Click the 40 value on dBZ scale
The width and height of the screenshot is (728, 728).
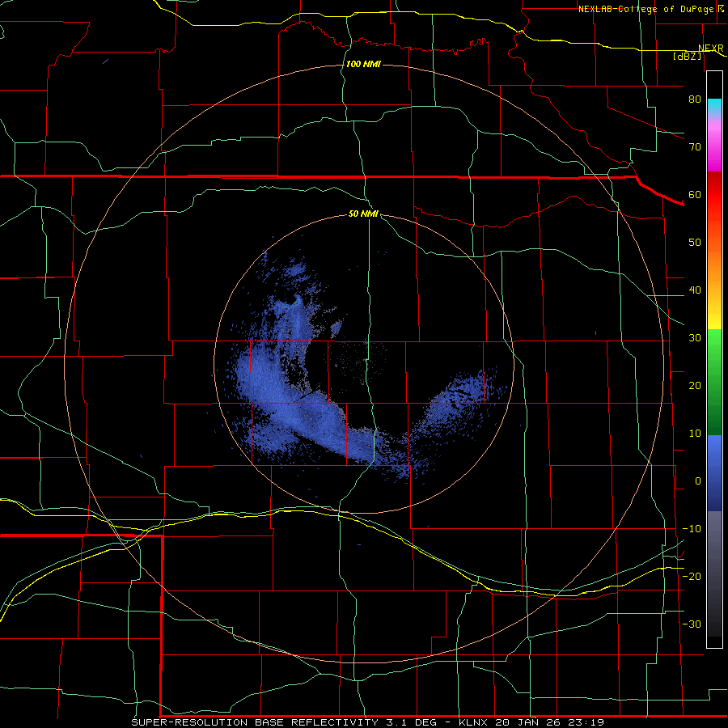(695, 290)
